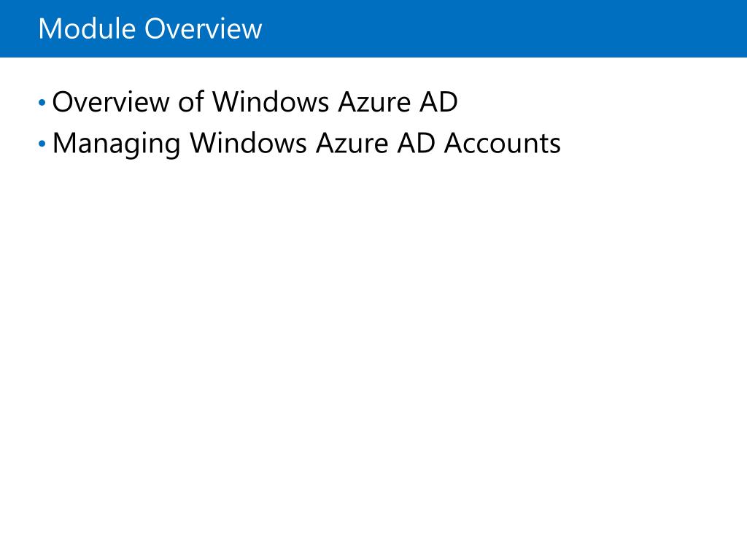Click the empty white slide body area

pos(373,357)
